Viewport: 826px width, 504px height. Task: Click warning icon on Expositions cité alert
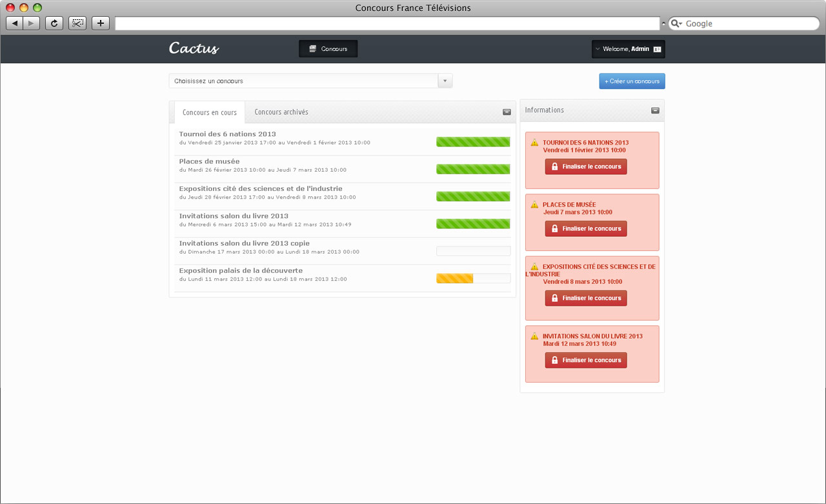click(x=534, y=267)
